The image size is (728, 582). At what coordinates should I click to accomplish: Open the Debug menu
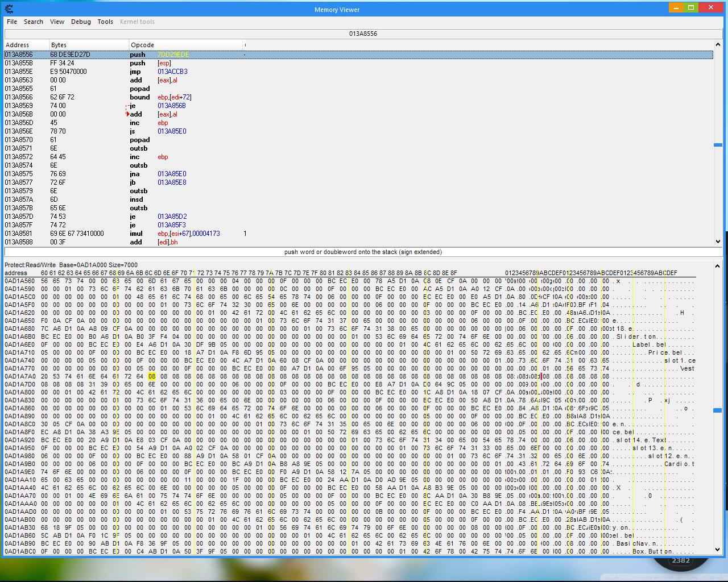(x=81, y=22)
